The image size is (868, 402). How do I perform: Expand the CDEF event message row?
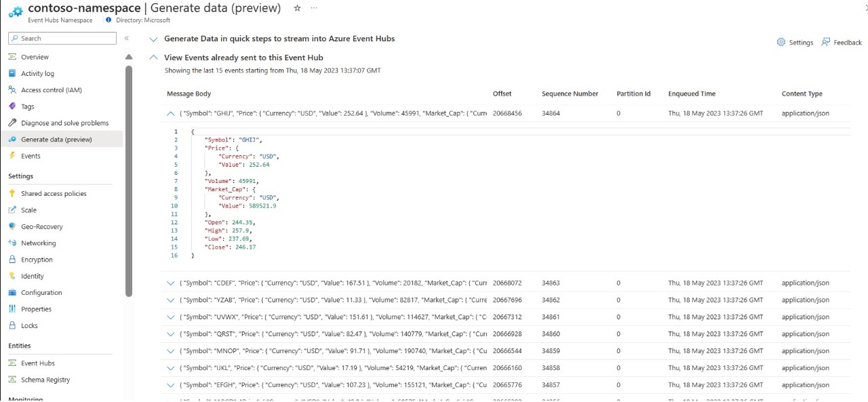pos(171,283)
